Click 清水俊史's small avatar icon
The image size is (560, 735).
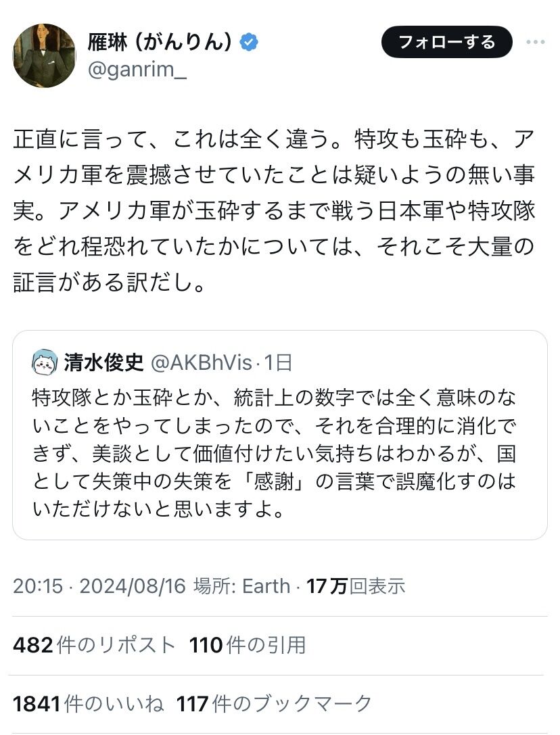click(44, 362)
